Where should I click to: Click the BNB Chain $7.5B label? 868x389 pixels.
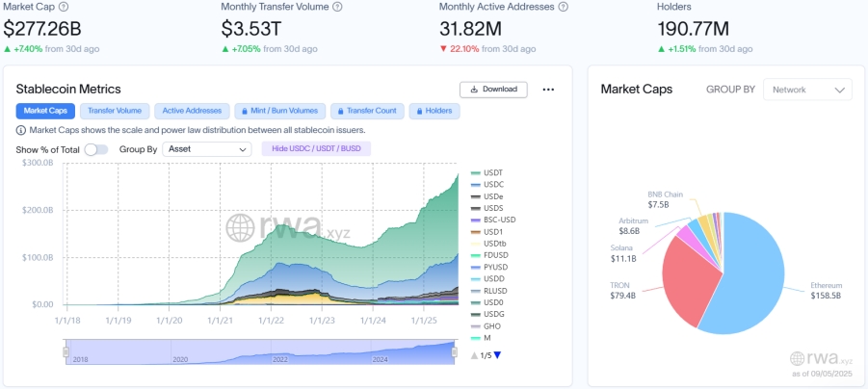(x=666, y=199)
